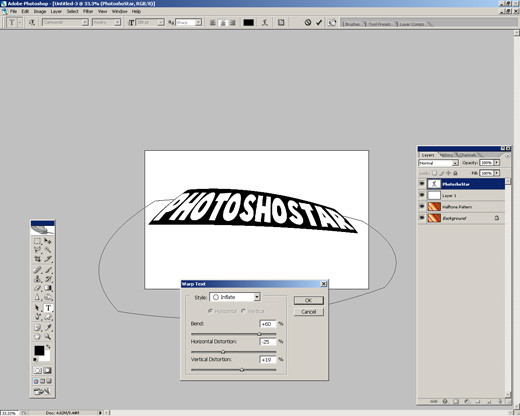Select the Slice tool

48,259
